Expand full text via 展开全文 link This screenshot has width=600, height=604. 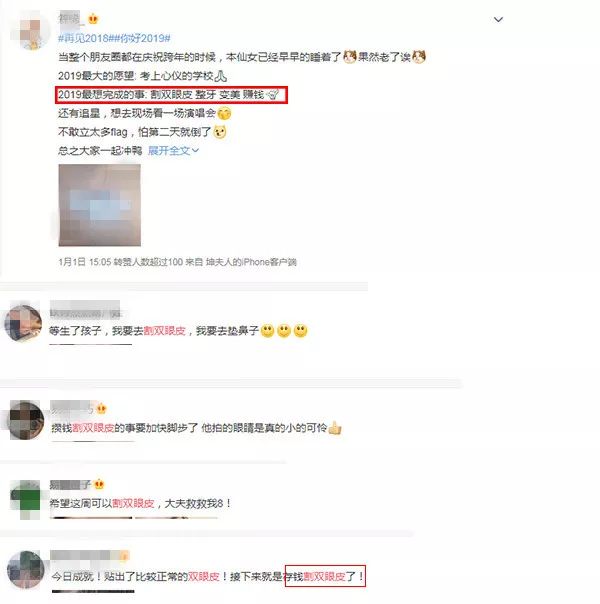tap(173, 151)
